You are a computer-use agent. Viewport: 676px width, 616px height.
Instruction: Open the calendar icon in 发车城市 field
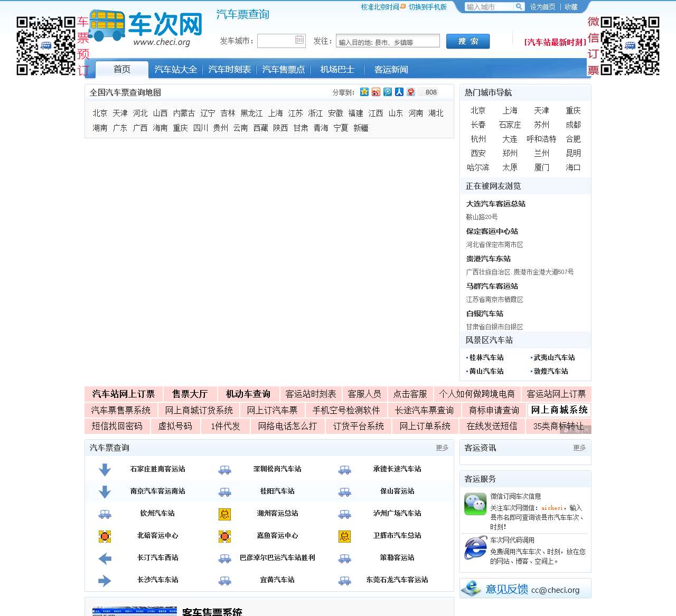point(299,40)
